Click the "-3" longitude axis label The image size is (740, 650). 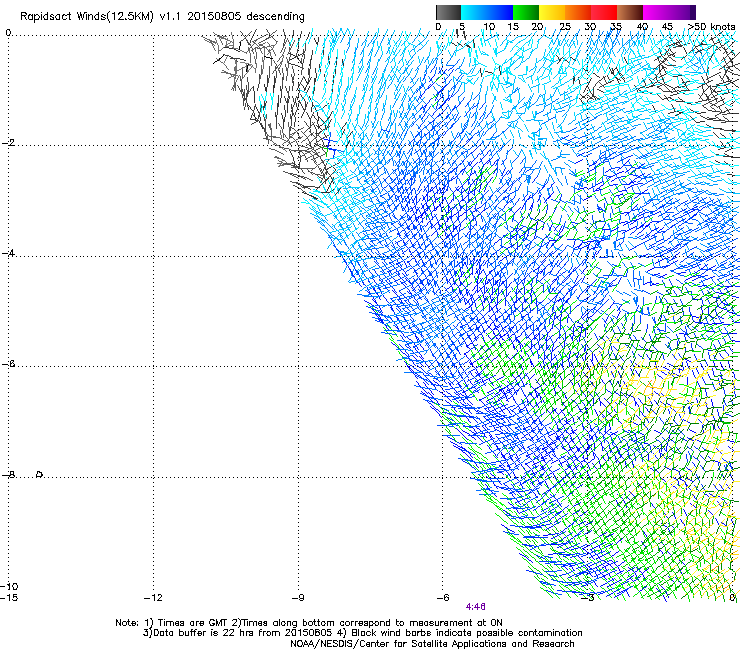[588, 598]
